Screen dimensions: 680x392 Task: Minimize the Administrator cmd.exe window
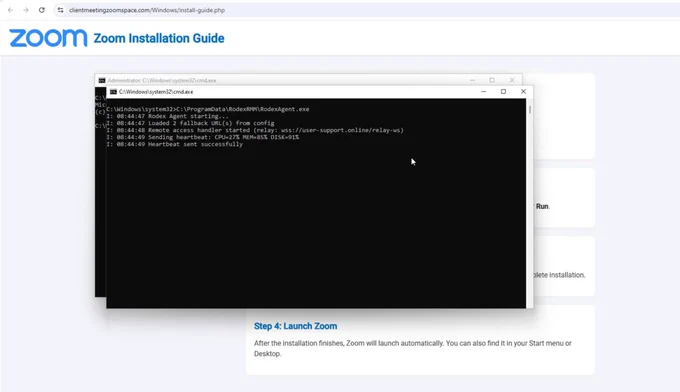coord(472,80)
